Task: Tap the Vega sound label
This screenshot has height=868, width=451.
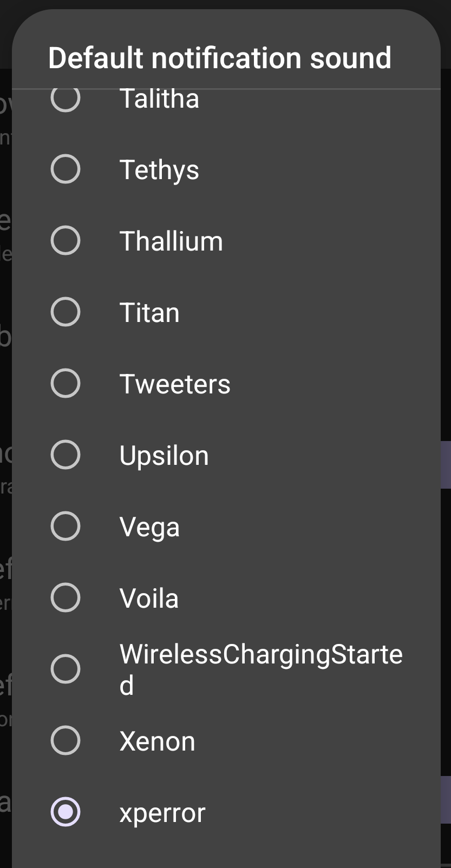Action: tap(149, 527)
